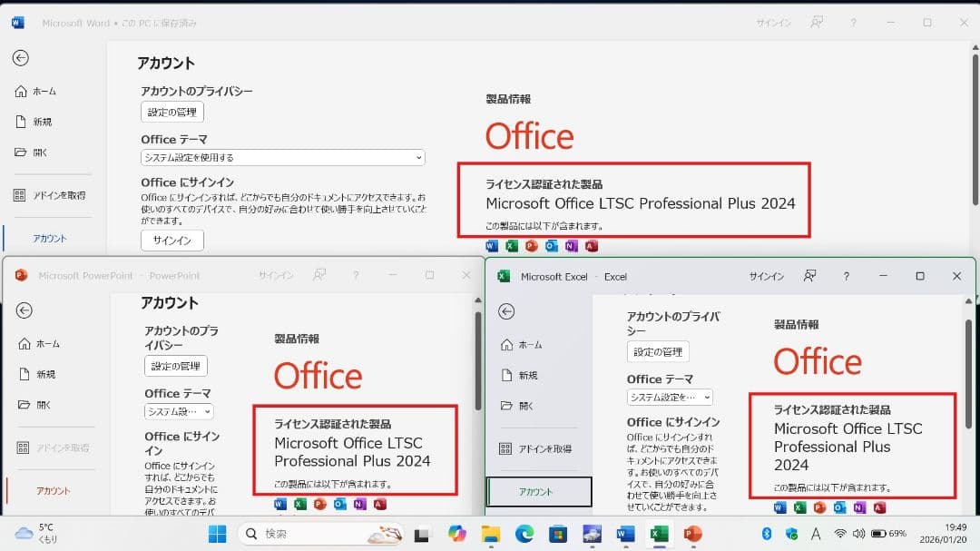Open the Office テーマ dropdown in Word
Image resolution: width=980 pixels, height=551 pixels.
point(281,156)
